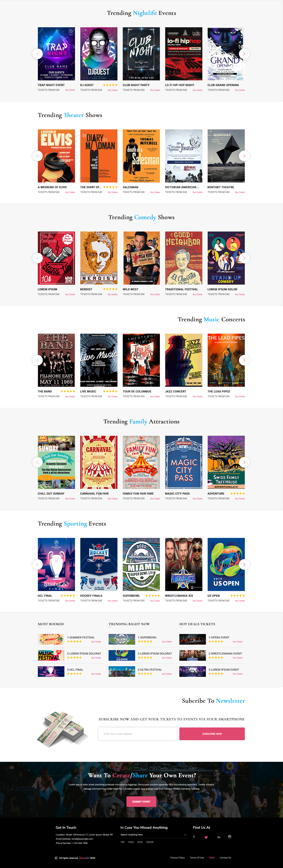Image resolution: width=283 pixels, height=868 pixels.
Task: Click the SUBMIT EVENT button
Action: [x=141, y=801]
